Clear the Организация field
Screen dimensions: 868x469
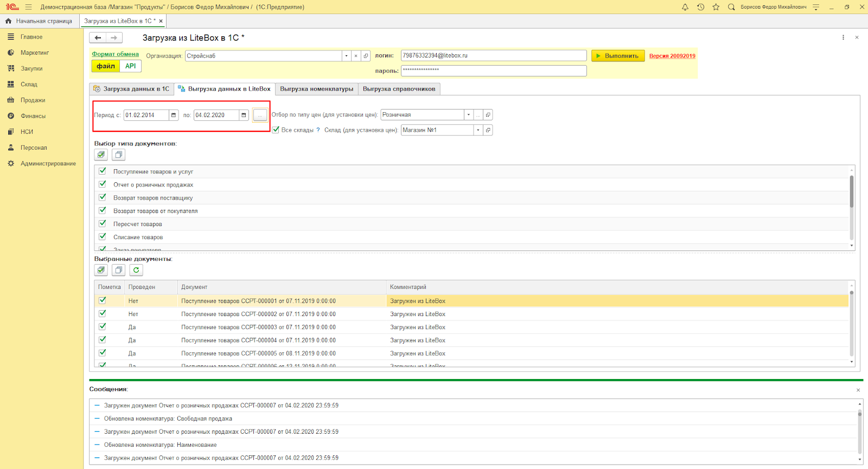click(356, 56)
